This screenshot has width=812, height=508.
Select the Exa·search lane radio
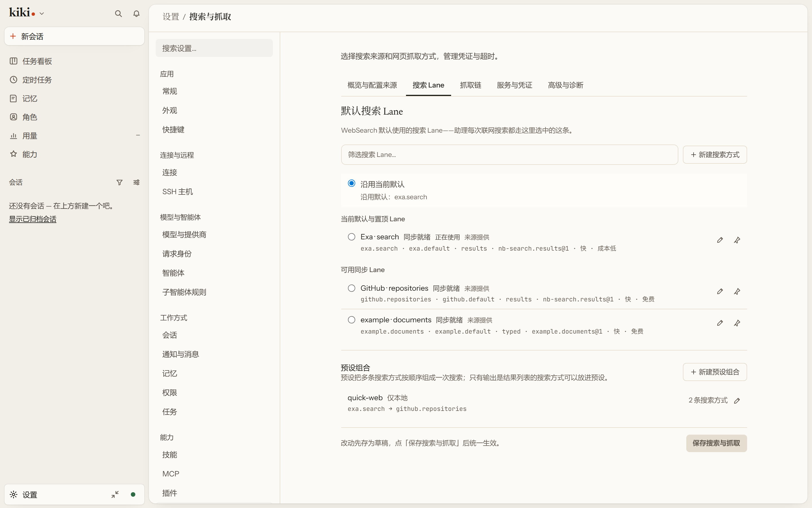351,237
